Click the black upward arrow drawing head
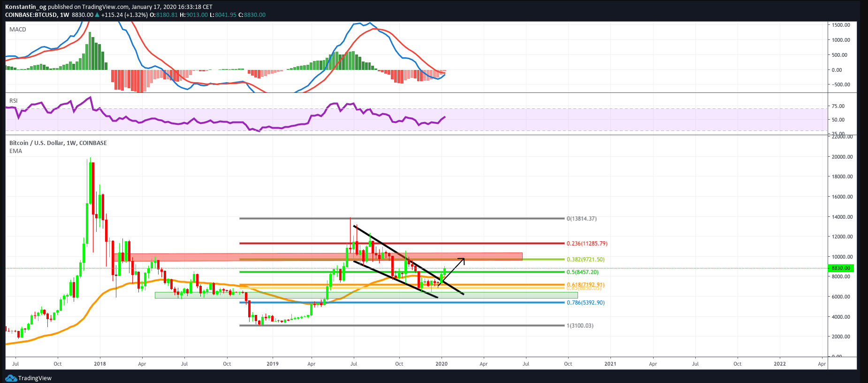The image size is (868, 383). tap(463, 260)
